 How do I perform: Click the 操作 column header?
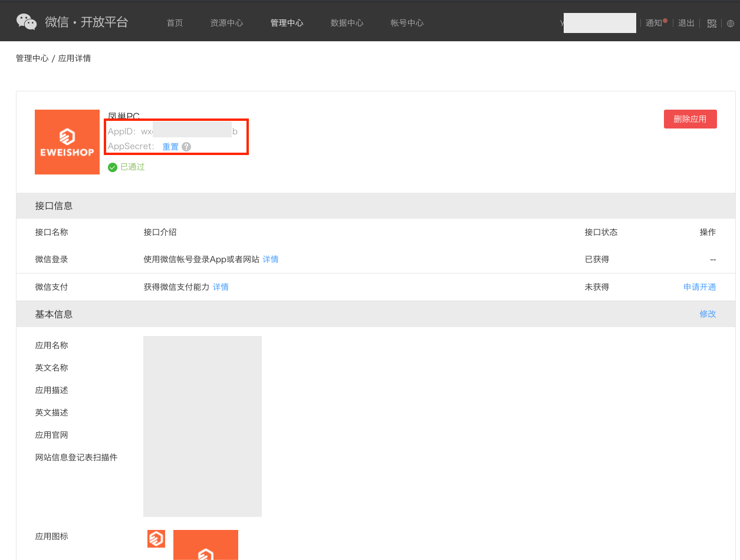click(x=708, y=232)
